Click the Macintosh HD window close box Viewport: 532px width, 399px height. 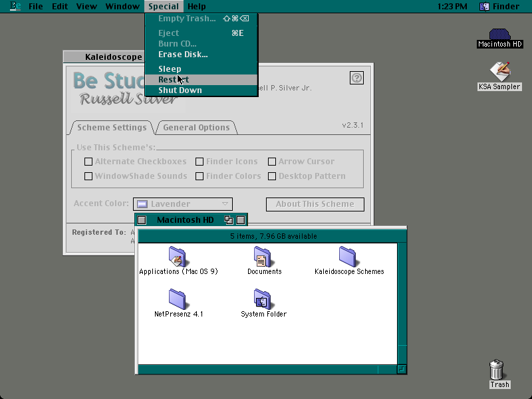142,220
